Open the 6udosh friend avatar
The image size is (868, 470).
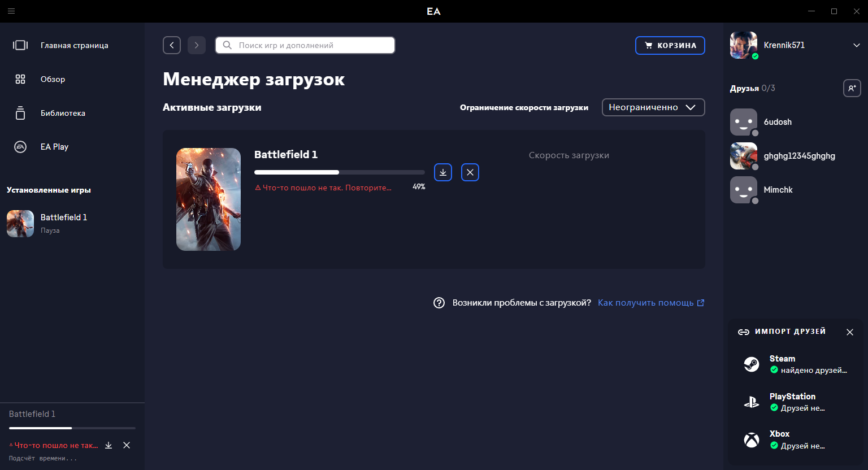tap(744, 122)
